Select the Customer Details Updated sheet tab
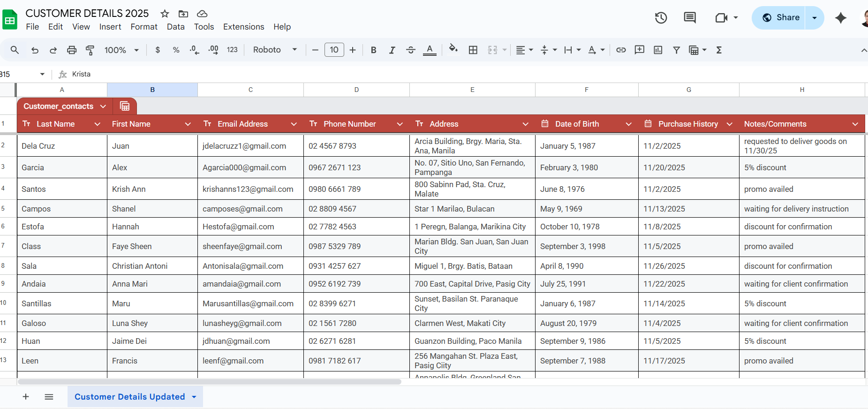Viewport: 868px width, 409px height. 130,397
